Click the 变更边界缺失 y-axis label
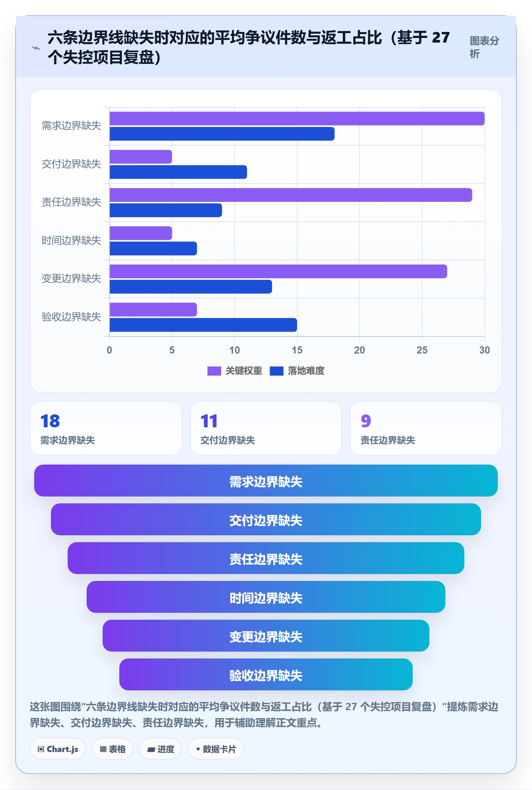 pyautogui.click(x=71, y=279)
